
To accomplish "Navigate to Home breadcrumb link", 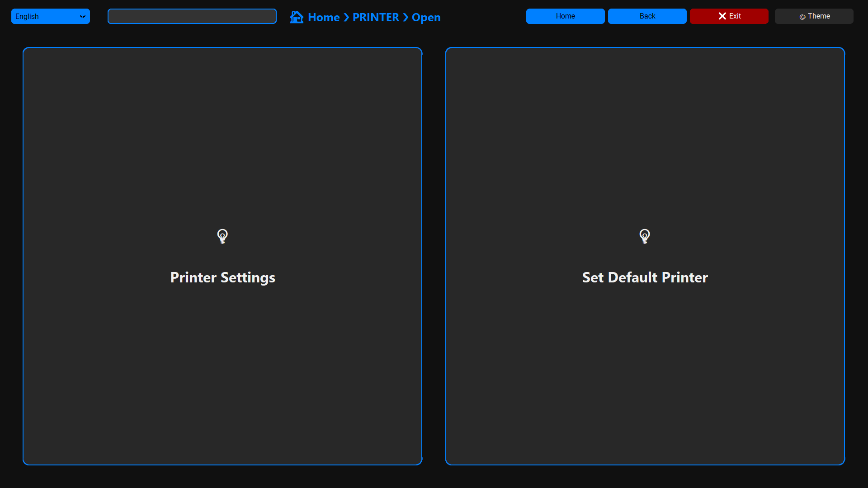I will (x=324, y=18).
